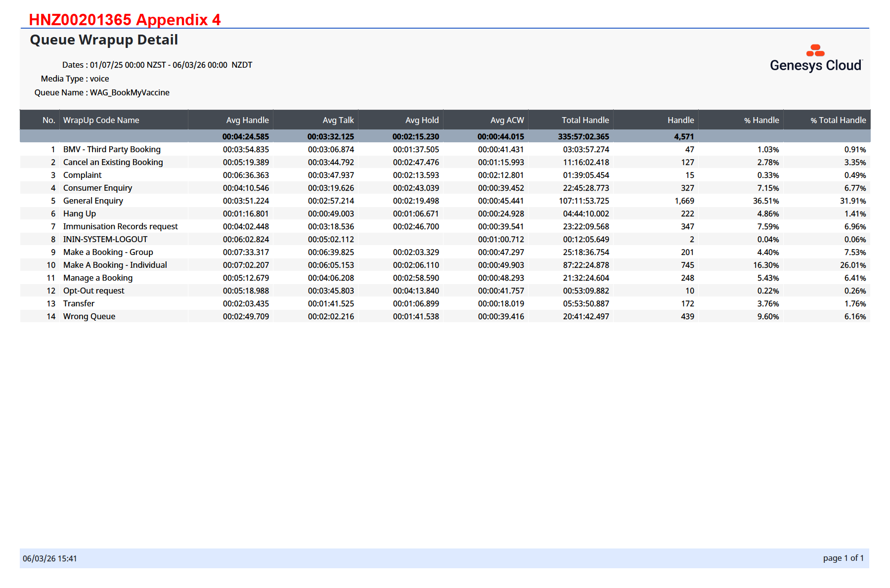Click the Avg Hold column header
This screenshot has width=890, height=588.
[x=422, y=120]
